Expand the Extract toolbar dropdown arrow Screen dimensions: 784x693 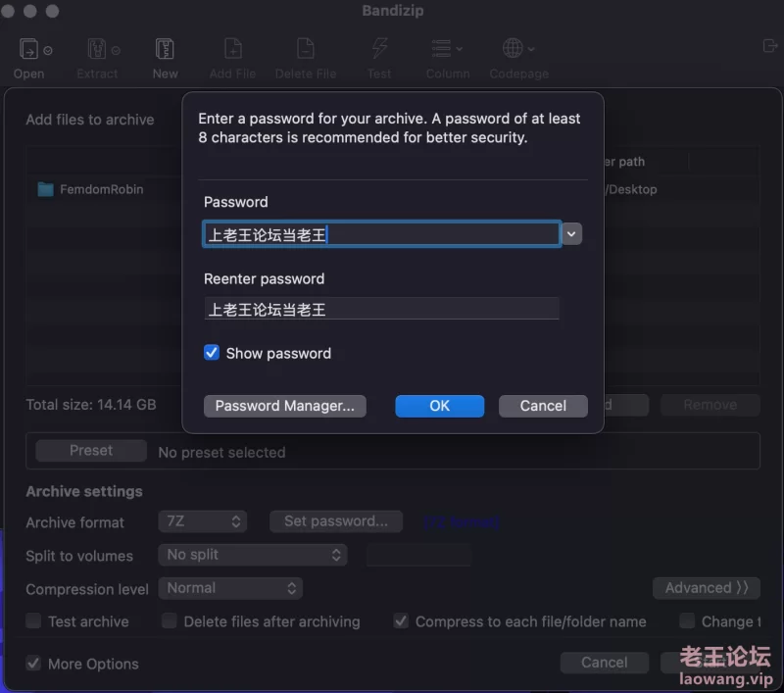(116, 51)
